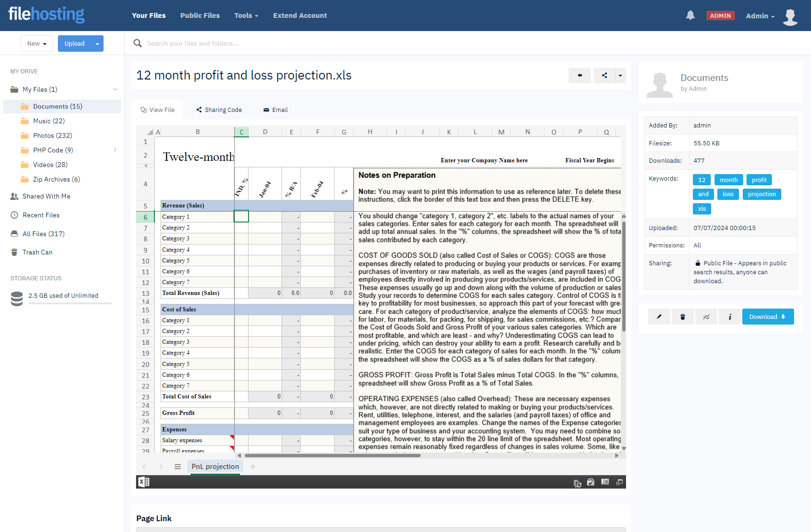Expand the PHP Code folder chevron

pyautogui.click(x=115, y=150)
